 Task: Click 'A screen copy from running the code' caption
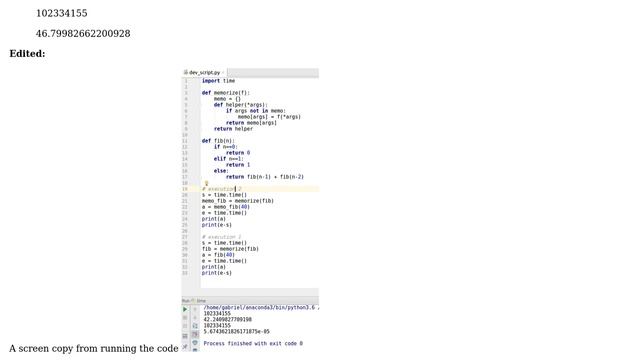click(93, 349)
